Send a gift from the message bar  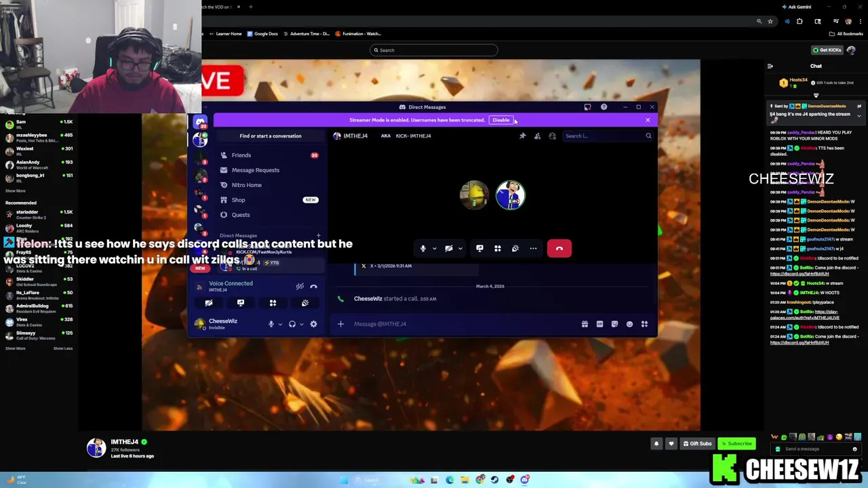click(585, 324)
